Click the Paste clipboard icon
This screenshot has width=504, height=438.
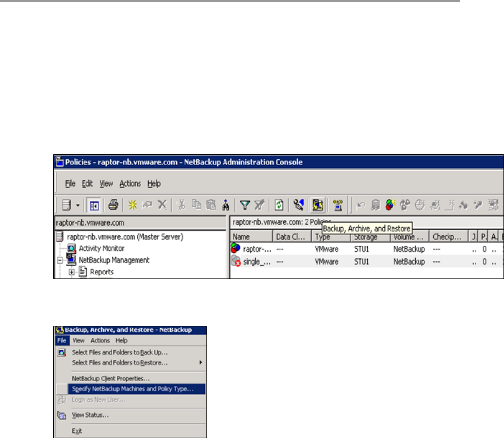(211, 205)
